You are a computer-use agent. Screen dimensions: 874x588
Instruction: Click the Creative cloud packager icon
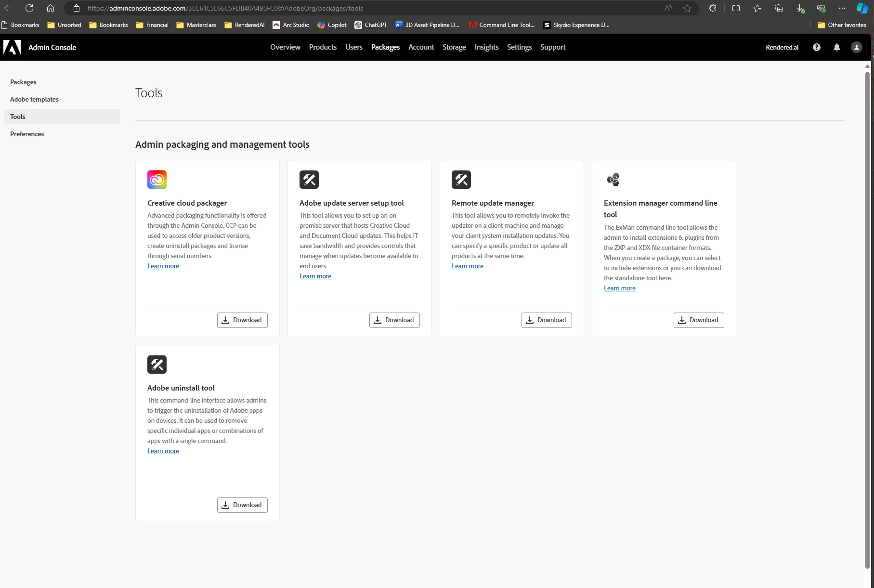[x=157, y=180]
